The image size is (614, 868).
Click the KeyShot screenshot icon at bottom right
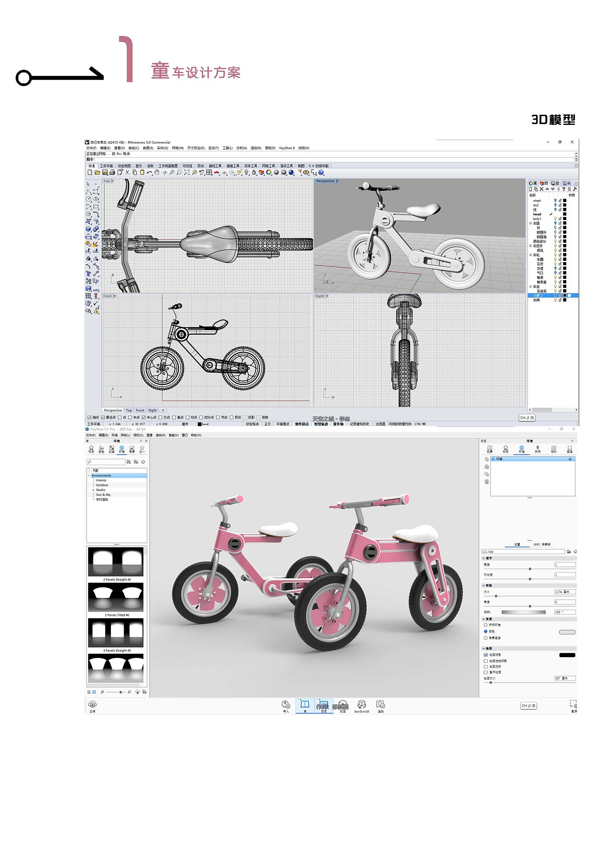pos(574,705)
